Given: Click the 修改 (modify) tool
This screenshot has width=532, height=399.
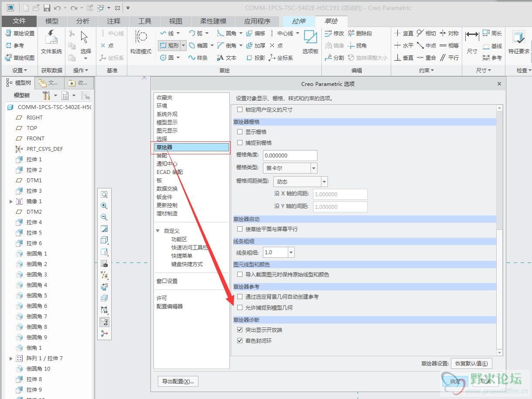Looking at the screenshot, I should tap(335, 33).
